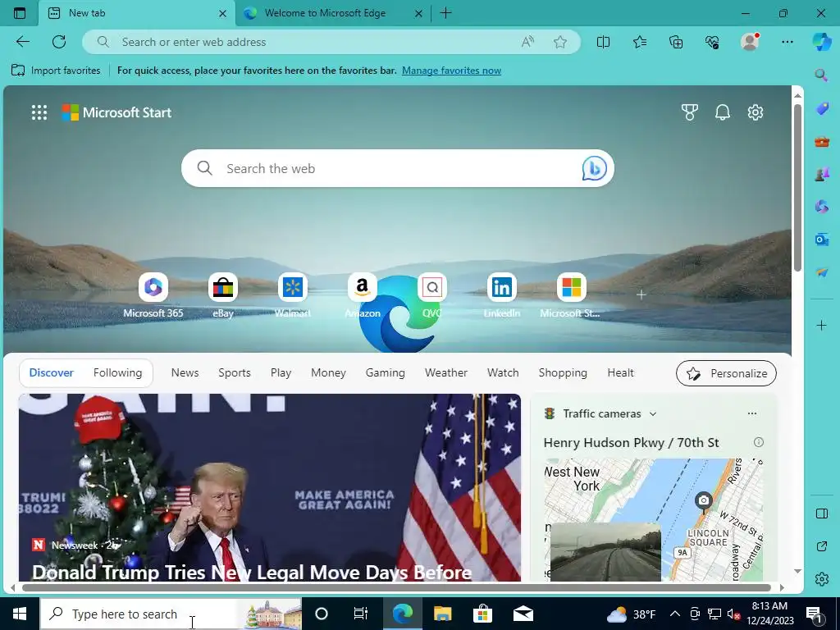Open sidebar Shopping tag icon
The image size is (840, 630).
822,109
